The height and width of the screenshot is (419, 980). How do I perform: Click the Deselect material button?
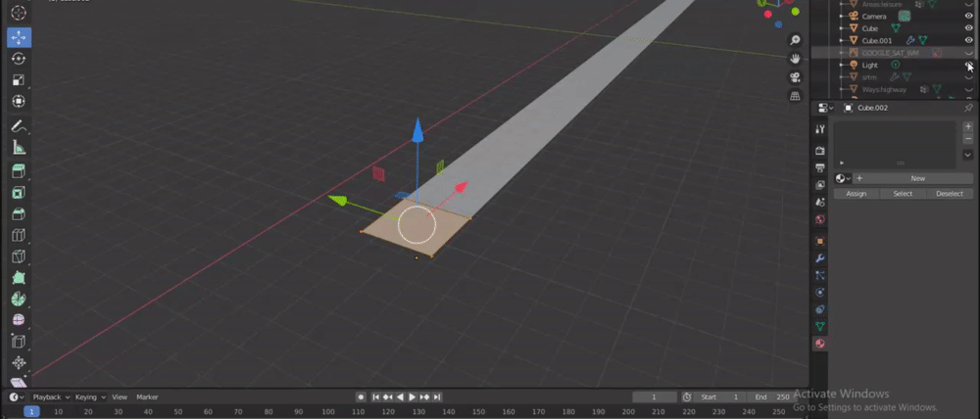click(950, 194)
